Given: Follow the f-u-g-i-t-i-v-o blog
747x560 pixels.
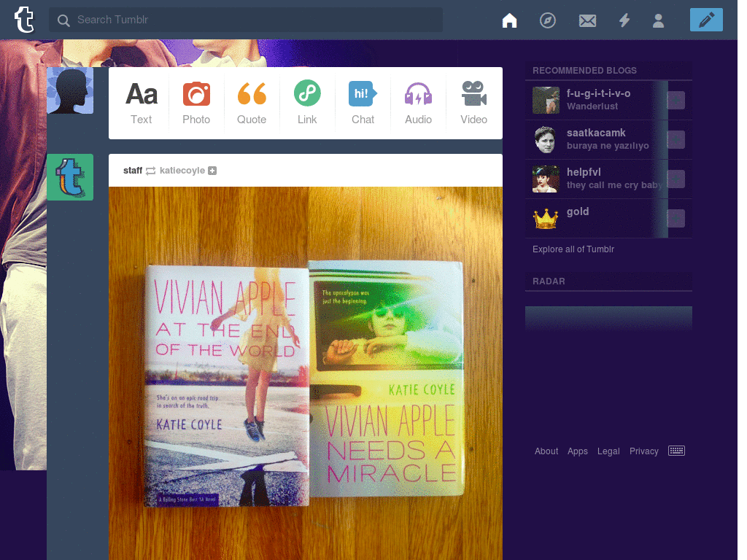Looking at the screenshot, I should pos(676,100).
